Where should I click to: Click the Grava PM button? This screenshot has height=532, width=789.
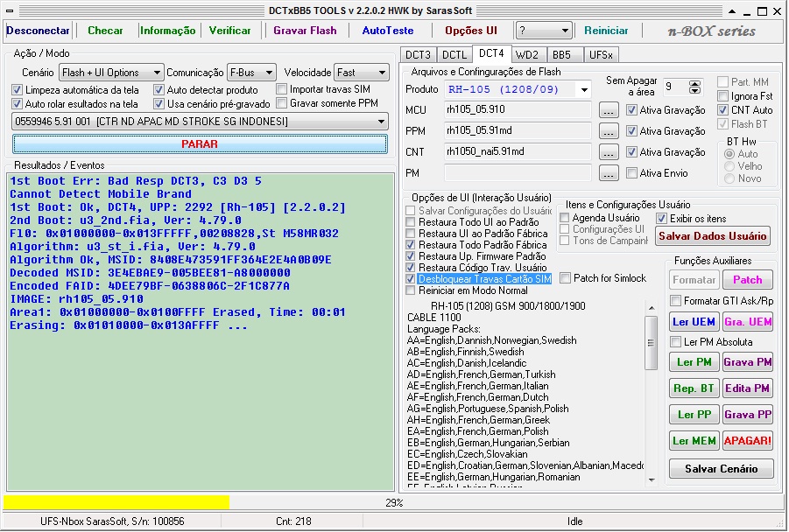point(747,362)
